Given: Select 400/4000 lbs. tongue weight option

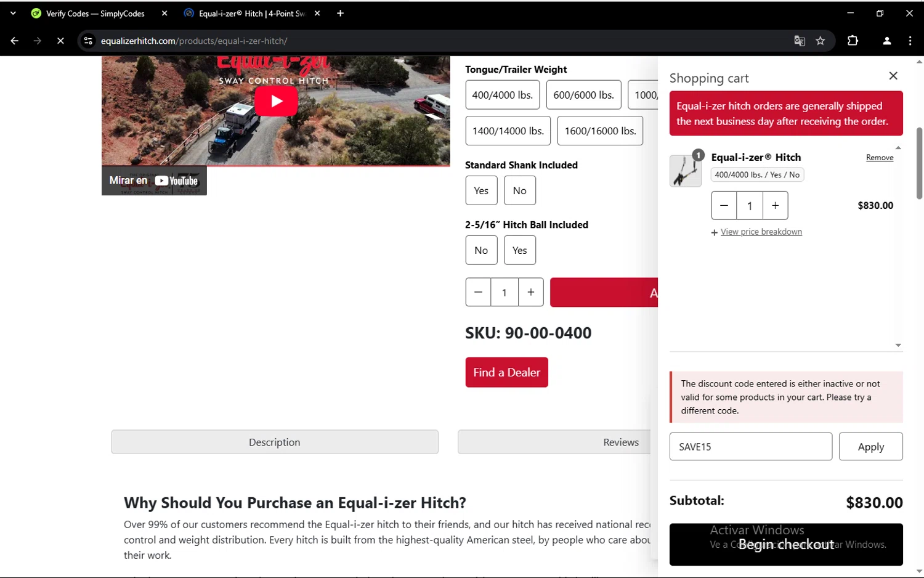Looking at the screenshot, I should pyautogui.click(x=502, y=95).
